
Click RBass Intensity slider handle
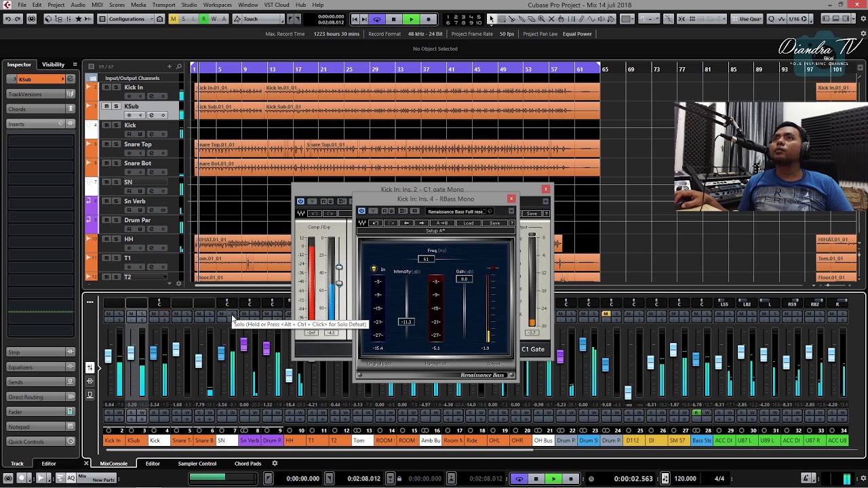tap(406, 321)
